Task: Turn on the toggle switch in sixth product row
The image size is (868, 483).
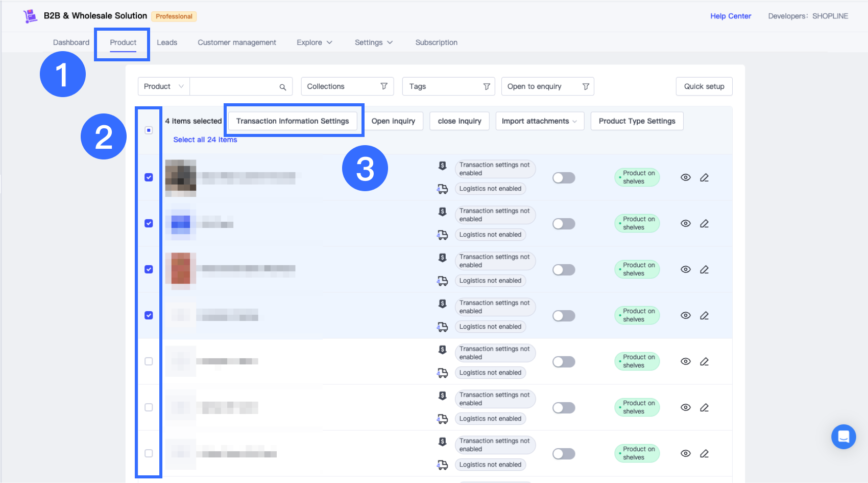Action: 564,408
